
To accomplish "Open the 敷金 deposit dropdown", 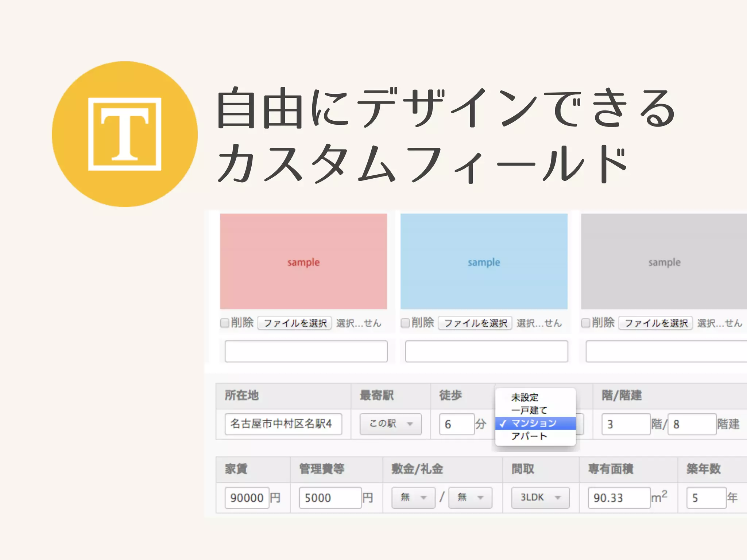I will (413, 497).
